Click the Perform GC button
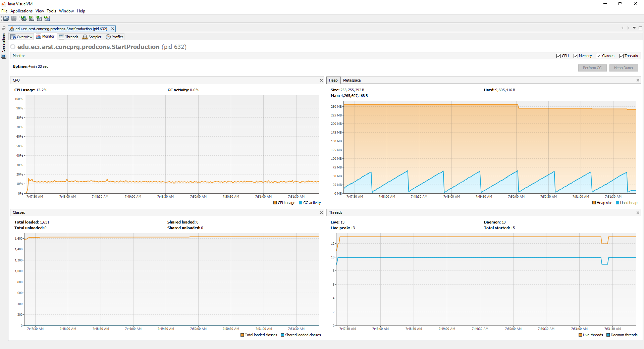The height and width of the screenshot is (349, 644). coord(592,68)
